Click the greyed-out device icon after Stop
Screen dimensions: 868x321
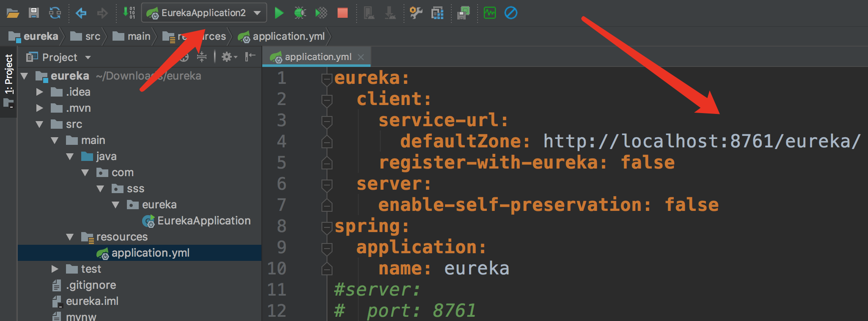pyautogui.click(x=369, y=13)
